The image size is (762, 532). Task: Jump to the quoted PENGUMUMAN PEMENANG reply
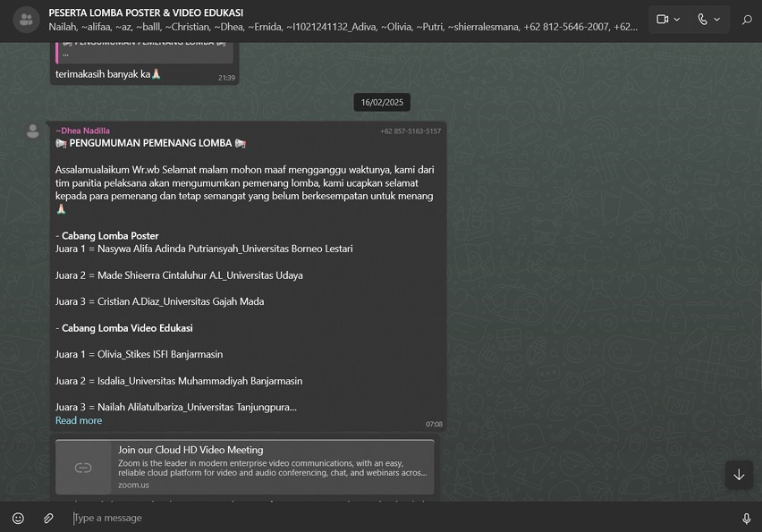pos(145,46)
